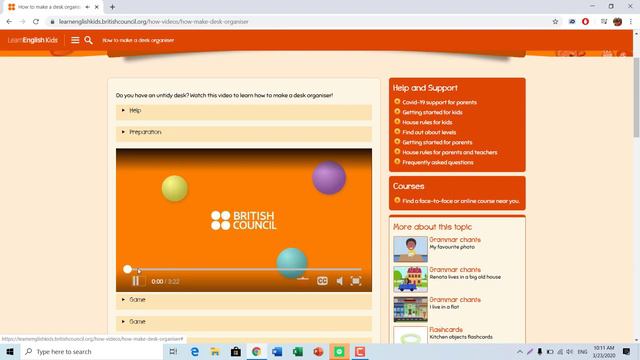Close the desk organiser browser tab
The height and width of the screenshot is (360, 640).
(x=97, y=7)
